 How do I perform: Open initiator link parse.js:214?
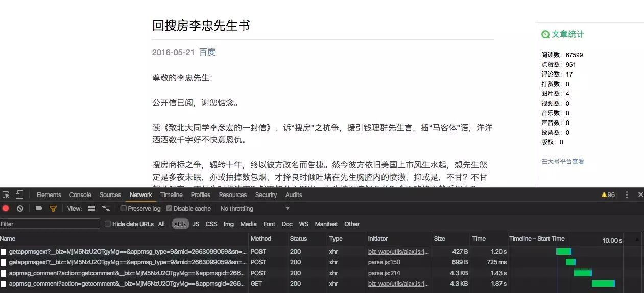tap(384, 273)
